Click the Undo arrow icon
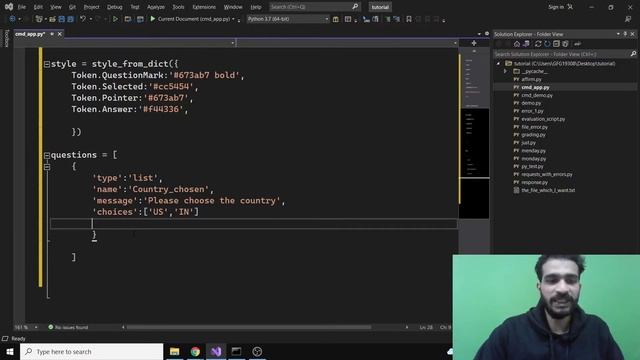 (x=83, y=19)
